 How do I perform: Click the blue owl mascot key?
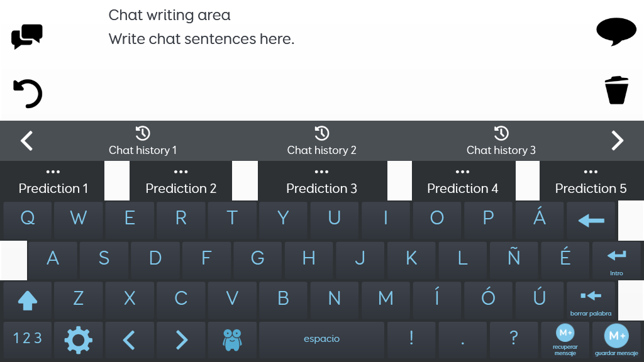[x=232, y=340]
